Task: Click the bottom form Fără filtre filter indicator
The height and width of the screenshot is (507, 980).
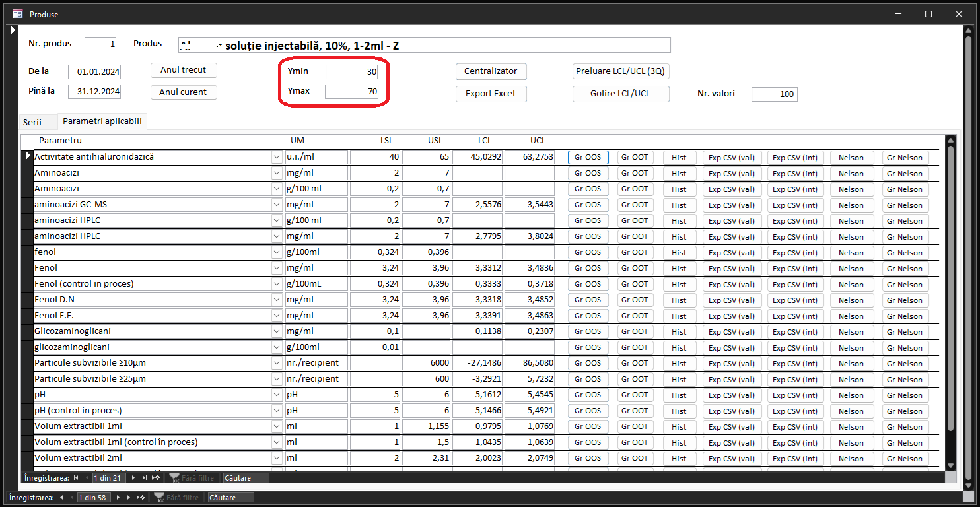Action: tap(176, 498)
